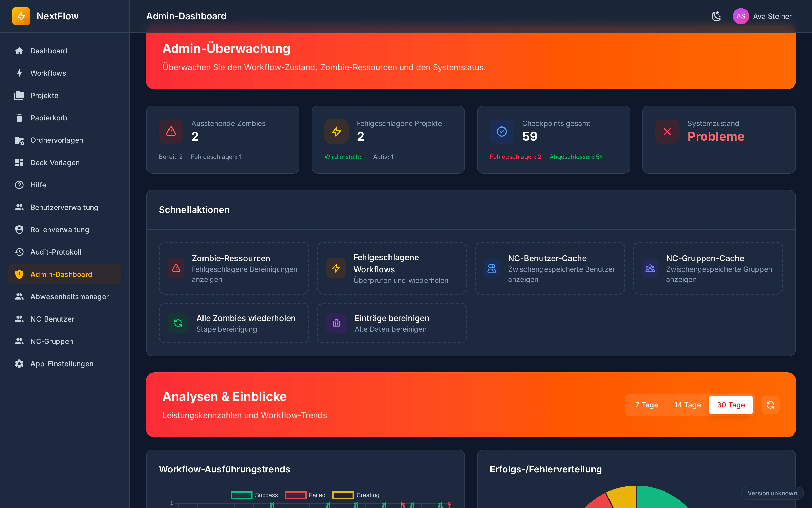This screenshot has height=508, width=812.
Task: Toggle the Creating legend swatch
Action: click(x=343, y=495)
